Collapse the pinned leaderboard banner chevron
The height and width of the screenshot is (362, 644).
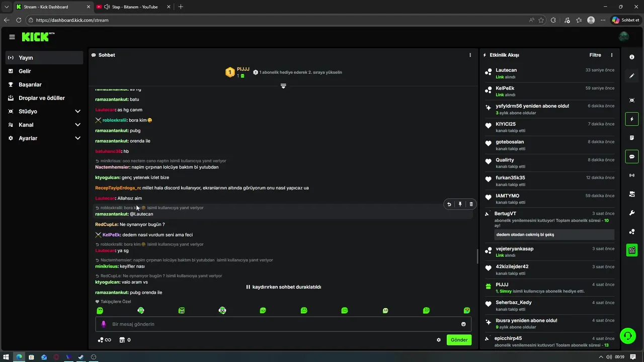(x=283, y=86)
